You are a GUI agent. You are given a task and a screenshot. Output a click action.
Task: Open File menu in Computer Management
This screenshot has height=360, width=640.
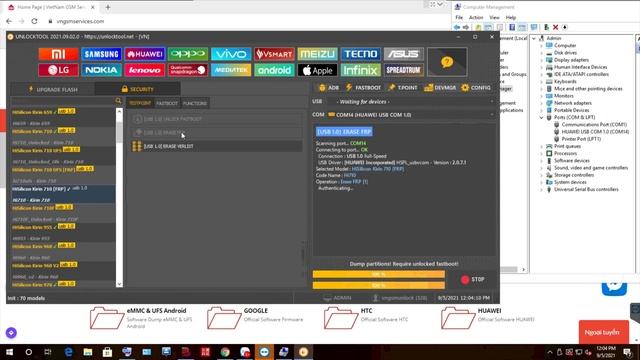pyautogui.click(x=459, y=18)
